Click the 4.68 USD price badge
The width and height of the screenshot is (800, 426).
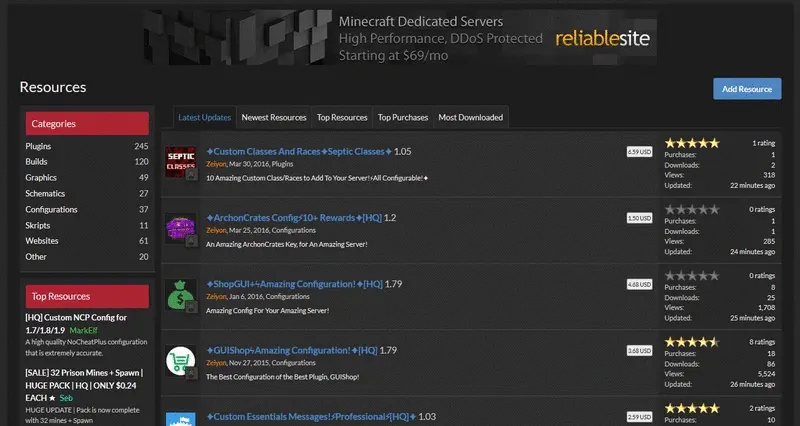(x=639, y=284)
